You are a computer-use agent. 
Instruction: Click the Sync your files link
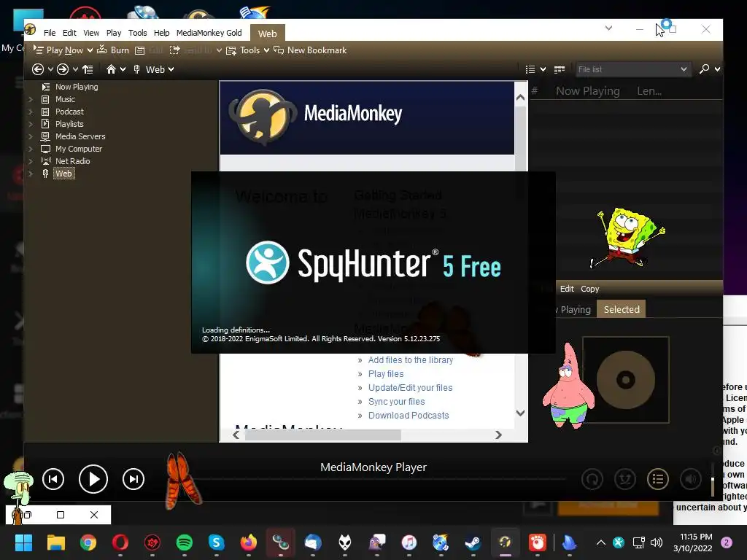point(396,402)
